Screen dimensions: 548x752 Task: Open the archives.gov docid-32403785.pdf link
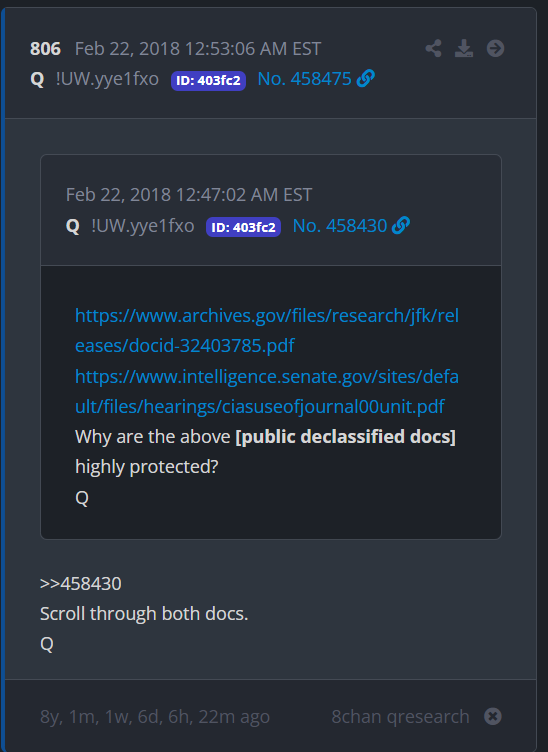[267, 330]
